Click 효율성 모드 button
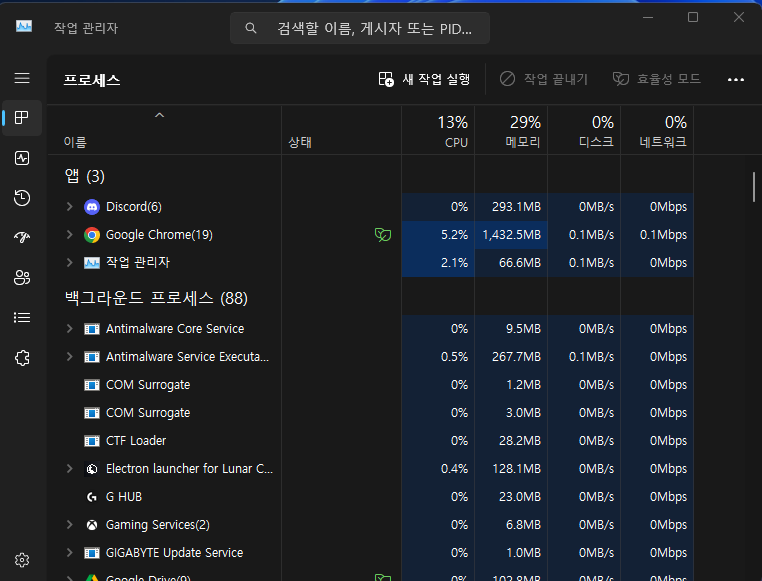Image resolution: width=762 pixels, height=581 pixels. 657,79
